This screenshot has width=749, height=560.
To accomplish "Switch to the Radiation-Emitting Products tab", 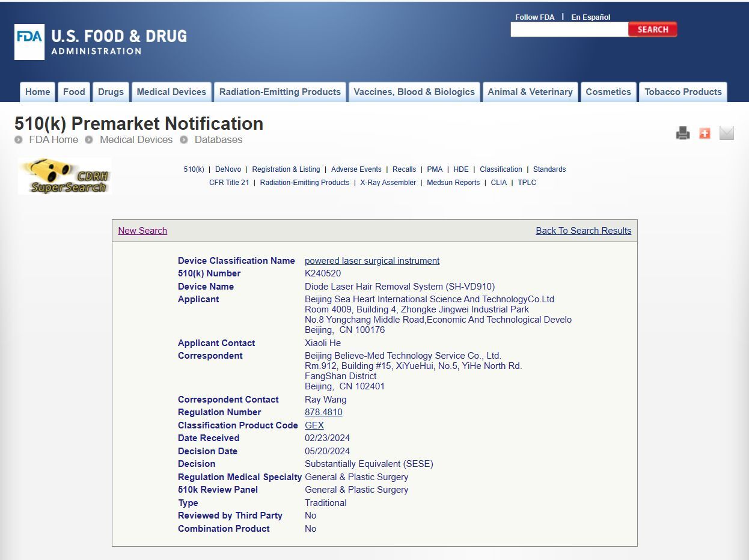I will click(x=280, y=92).
